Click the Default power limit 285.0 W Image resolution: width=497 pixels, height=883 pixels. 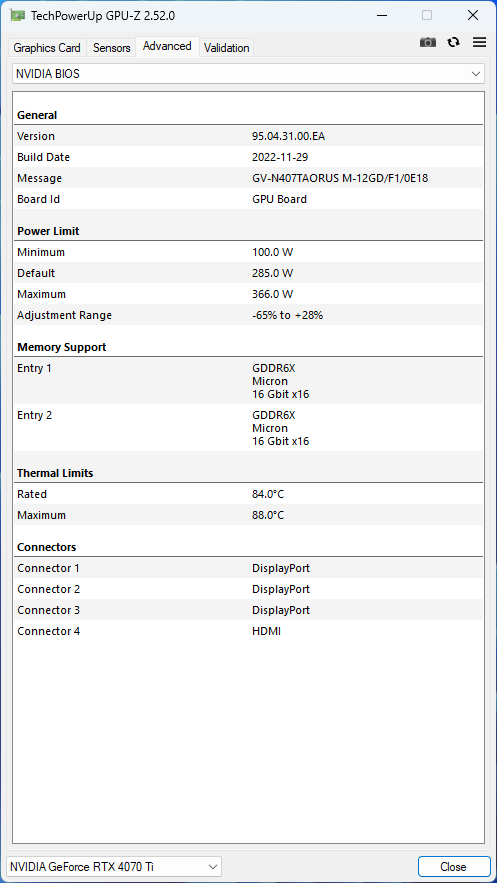[x=272, y=273]
